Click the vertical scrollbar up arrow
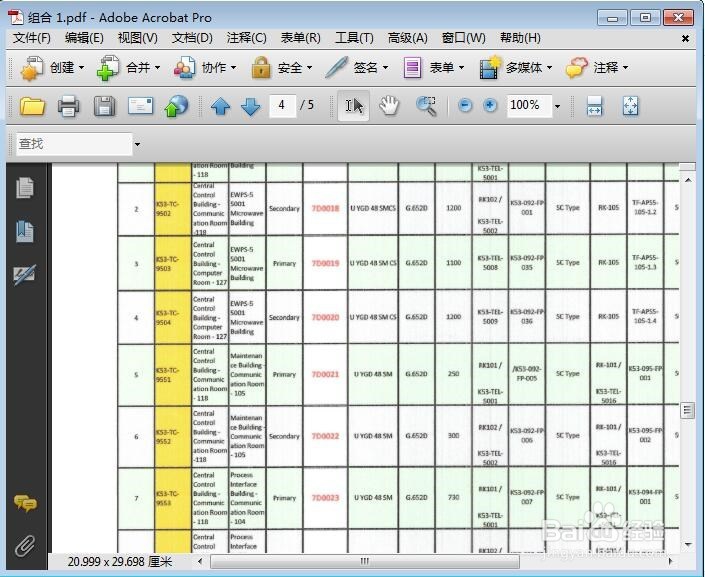 688,180
